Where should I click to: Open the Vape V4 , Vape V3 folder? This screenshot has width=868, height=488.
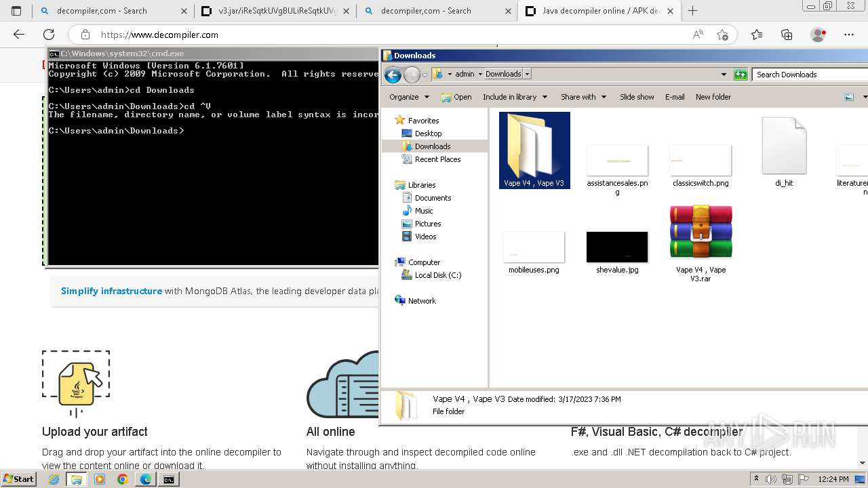click(534, 150)
